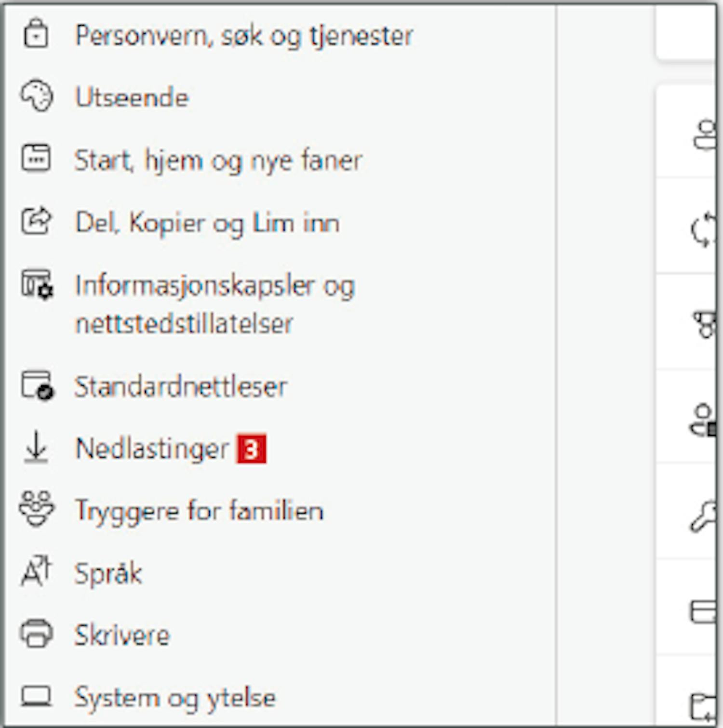
Task: Select Standardnettleser settings entry
Action: pos(181,386)
